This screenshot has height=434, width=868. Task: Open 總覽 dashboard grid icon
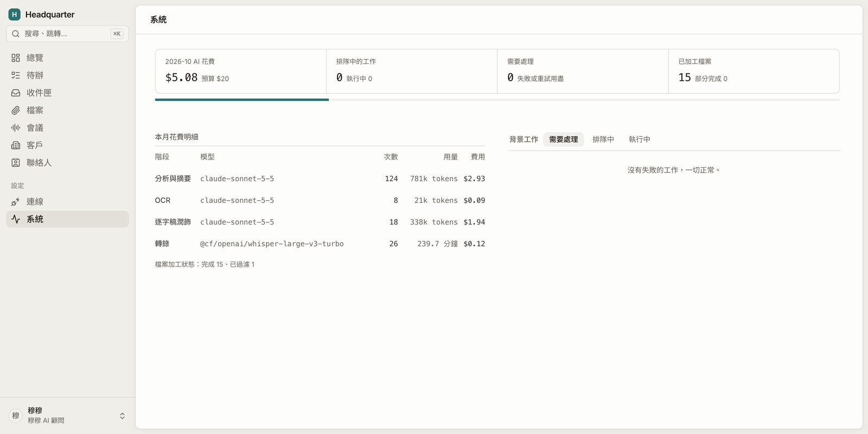[16, 58]
